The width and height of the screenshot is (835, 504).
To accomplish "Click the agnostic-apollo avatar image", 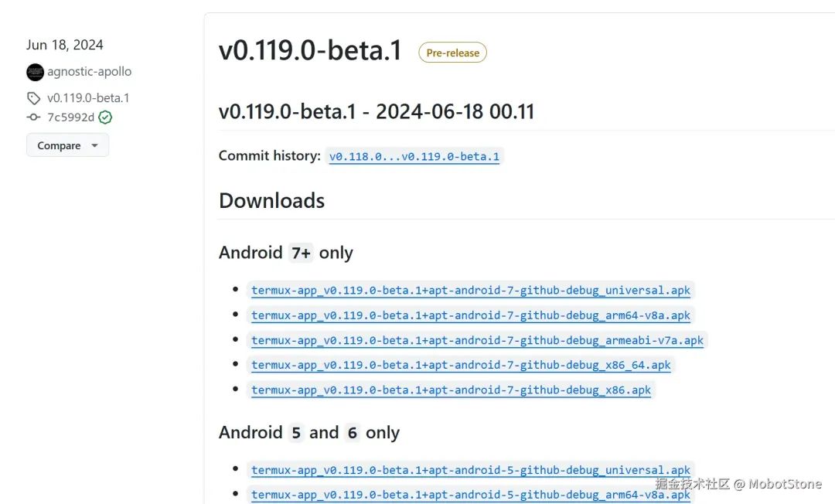I will tap(35, 72).
